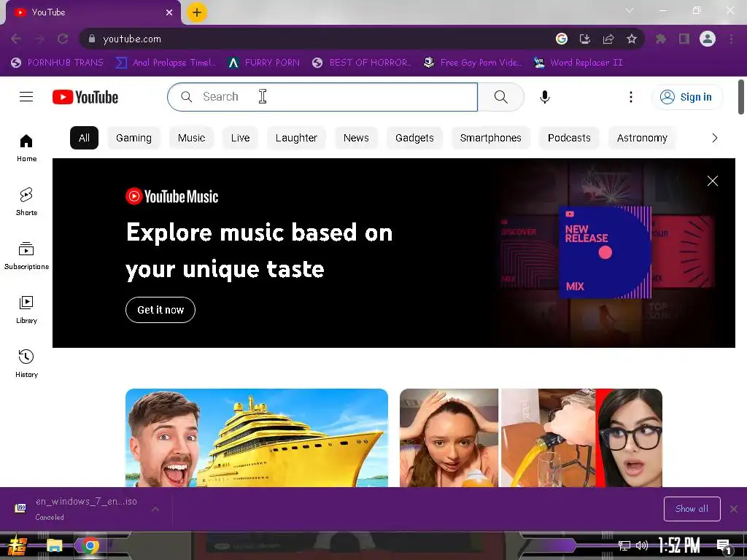Viewport: 747px width, 560px height.
Task: Select the Astronomy chip
Action: 642,138
